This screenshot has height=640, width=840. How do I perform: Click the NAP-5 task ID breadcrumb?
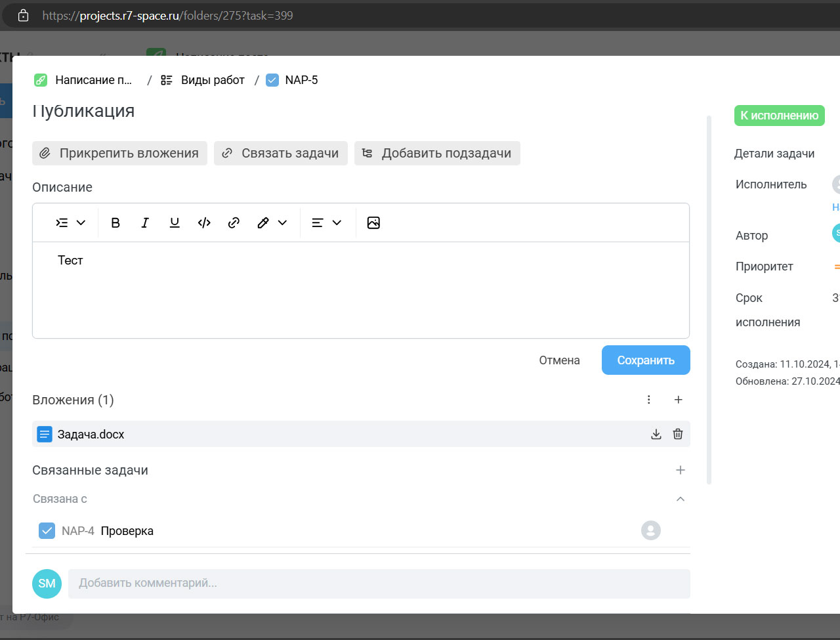(x=301, y=80)
